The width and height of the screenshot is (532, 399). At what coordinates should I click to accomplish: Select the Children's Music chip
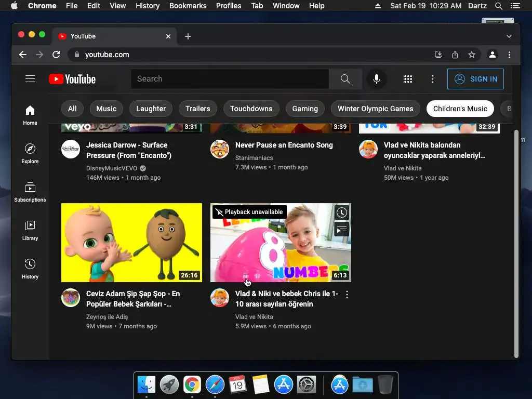(460, 109)
